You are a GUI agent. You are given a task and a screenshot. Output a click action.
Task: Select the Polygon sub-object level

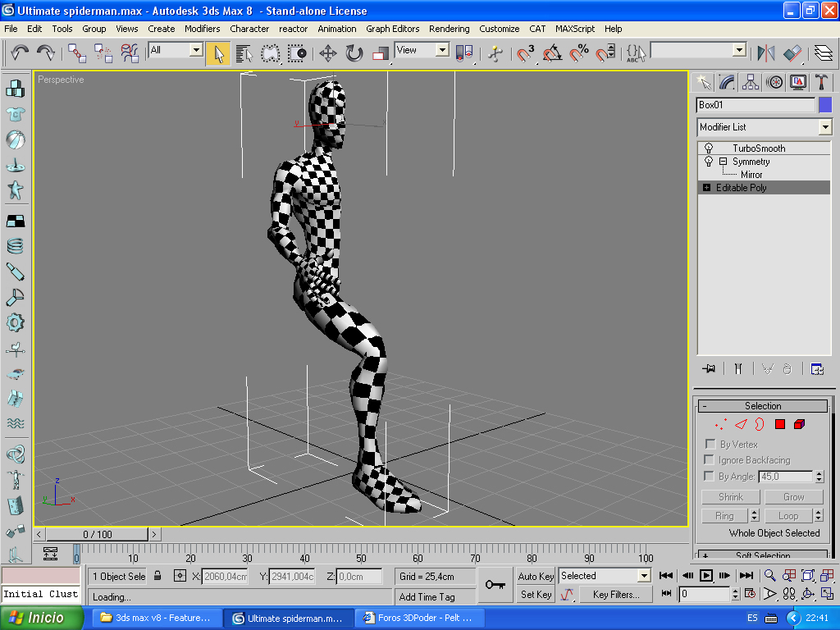[x=780, y=424]
